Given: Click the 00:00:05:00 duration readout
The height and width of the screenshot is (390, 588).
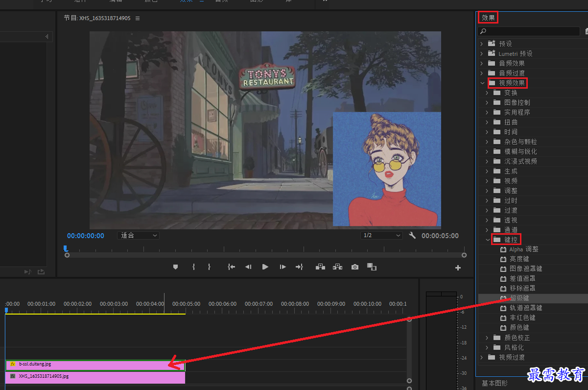Looking at the screenshot, I should (440, 236).
